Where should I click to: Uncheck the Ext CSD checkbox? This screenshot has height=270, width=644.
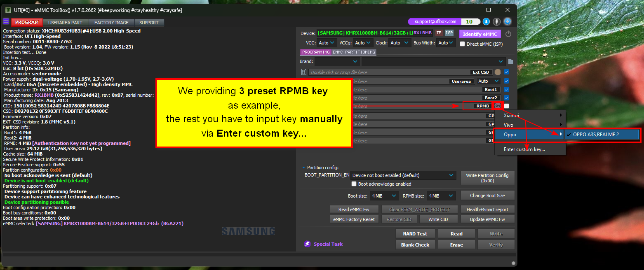pyautogui.click(x=506, y=72)
